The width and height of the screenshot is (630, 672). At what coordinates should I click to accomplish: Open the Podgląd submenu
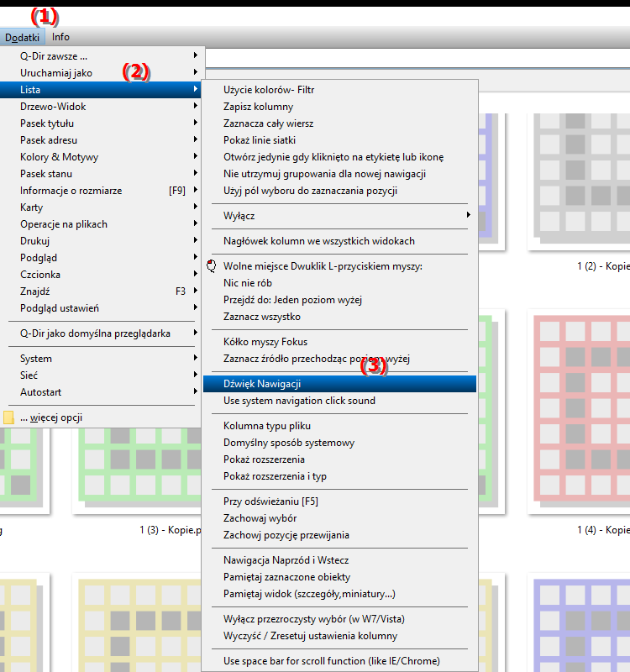102,258
